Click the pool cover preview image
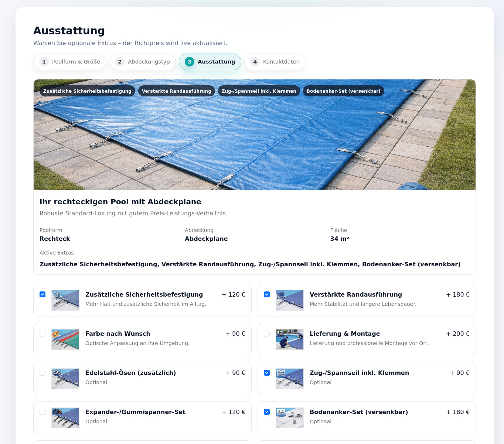Viewport: 504px width, 444px height. (x=254, y=144)
